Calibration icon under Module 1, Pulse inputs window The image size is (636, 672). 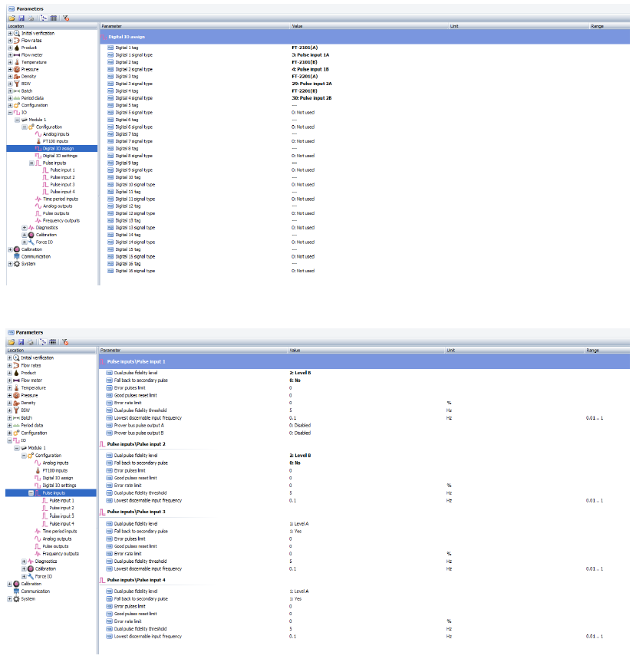[x=31, y=568]
